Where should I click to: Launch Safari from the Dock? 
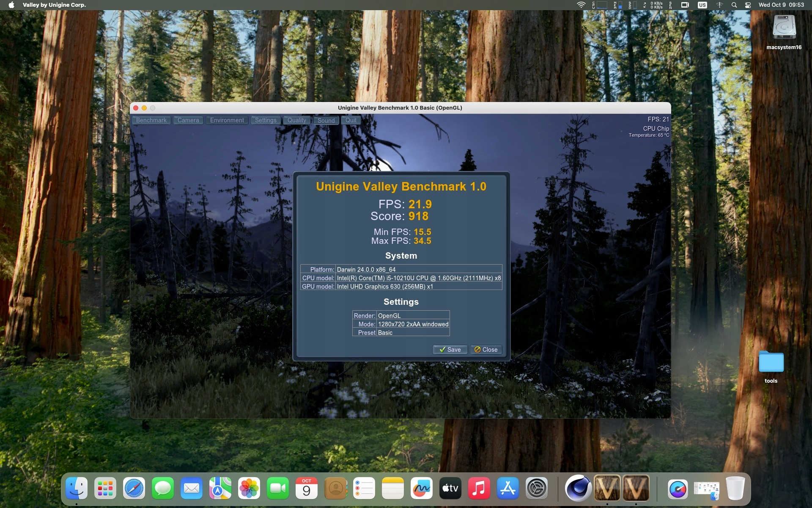click(134, 489)
